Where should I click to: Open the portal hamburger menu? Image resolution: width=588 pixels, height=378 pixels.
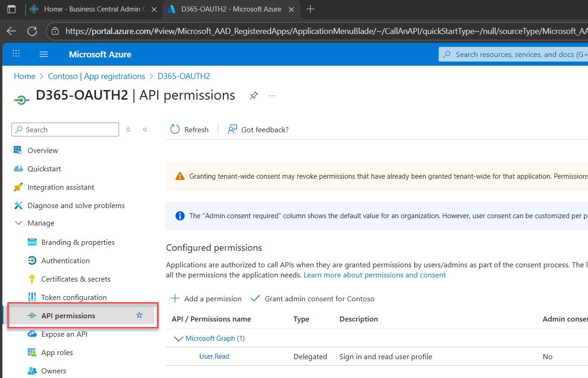[x=44, y=54]
